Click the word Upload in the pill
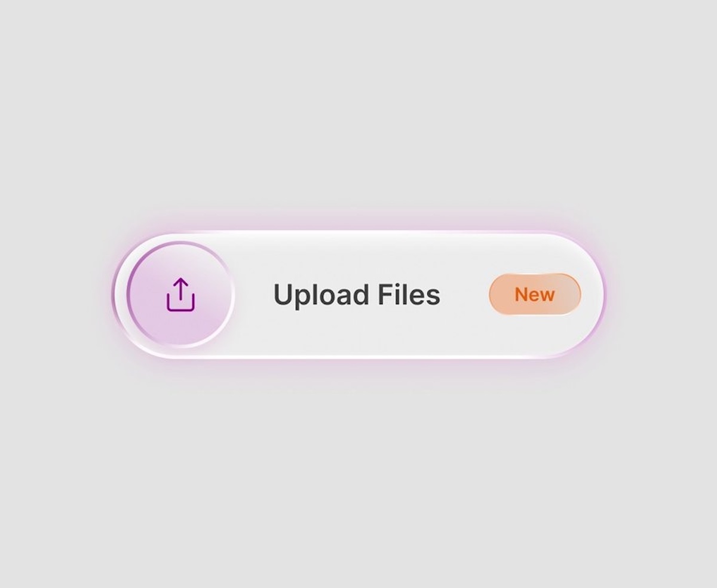 [320, 296]
